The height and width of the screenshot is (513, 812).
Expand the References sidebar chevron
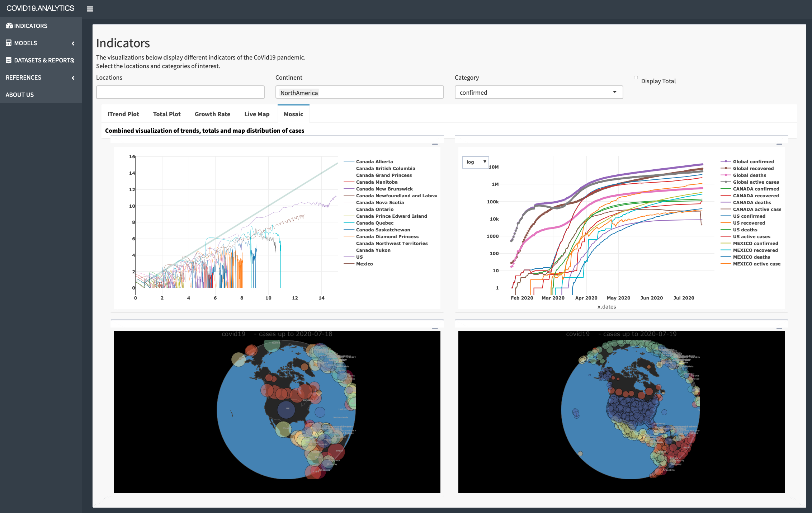tap(73, 78)
